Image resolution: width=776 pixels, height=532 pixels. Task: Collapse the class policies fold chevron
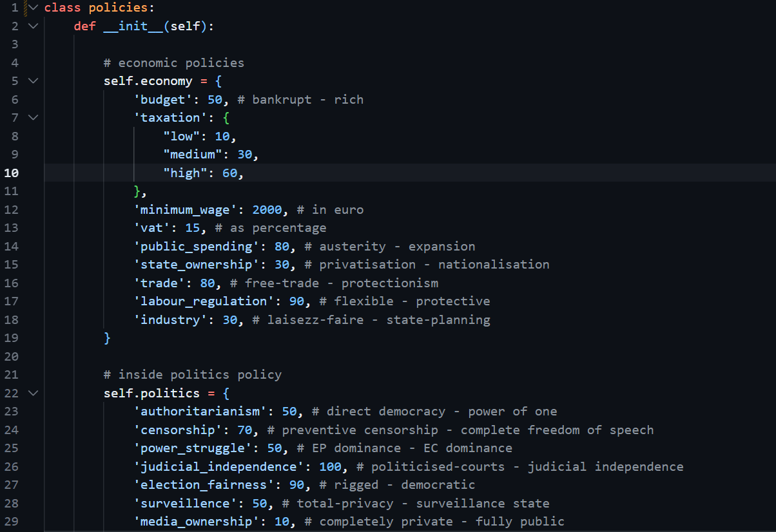(x=34, y=8)
